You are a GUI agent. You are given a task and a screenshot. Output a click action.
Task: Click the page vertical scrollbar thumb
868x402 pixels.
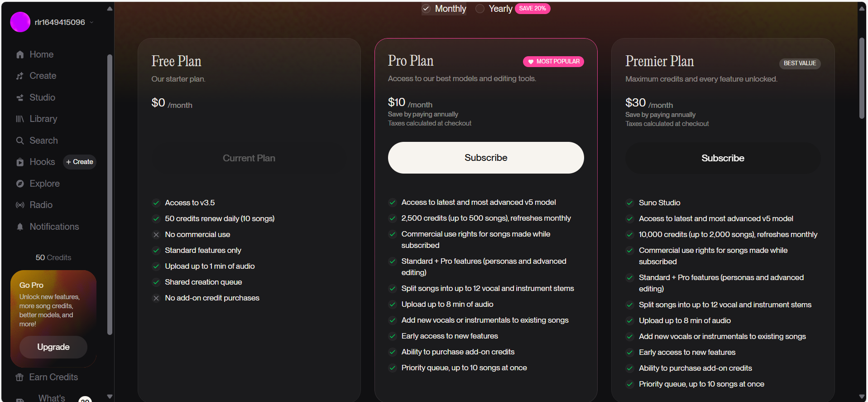(x=862, y=77)
